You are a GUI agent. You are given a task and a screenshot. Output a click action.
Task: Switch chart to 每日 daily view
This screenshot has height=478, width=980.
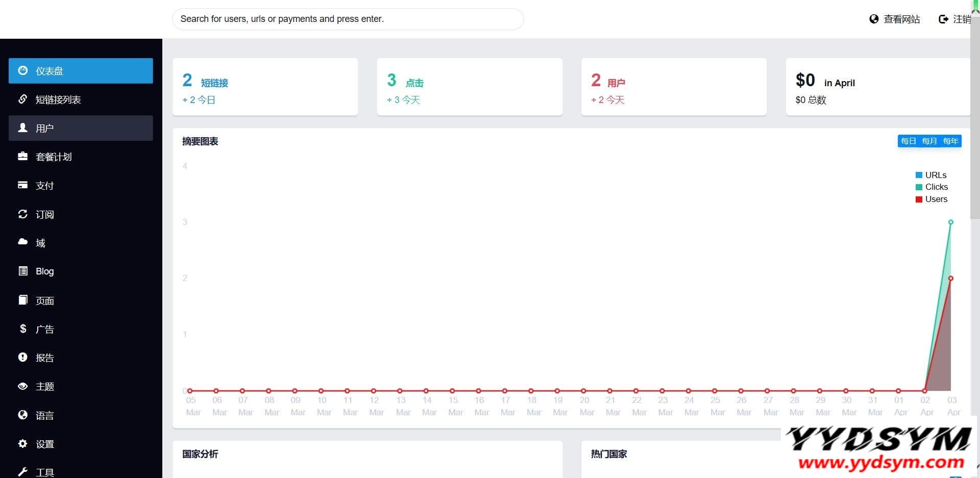click(x=908, y=141)
